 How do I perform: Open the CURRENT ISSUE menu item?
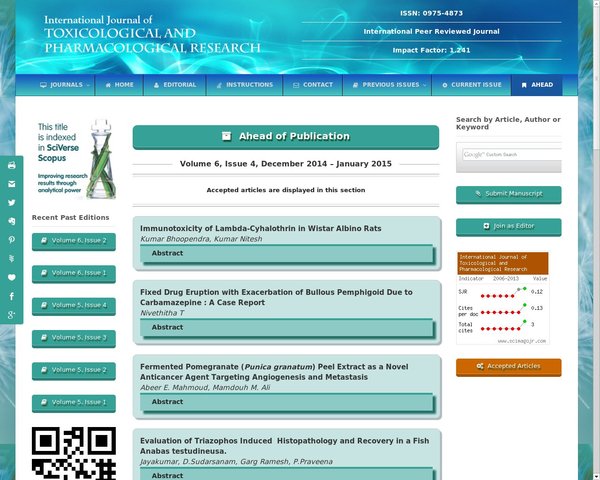pyautogui.click(x=471, y=85)
